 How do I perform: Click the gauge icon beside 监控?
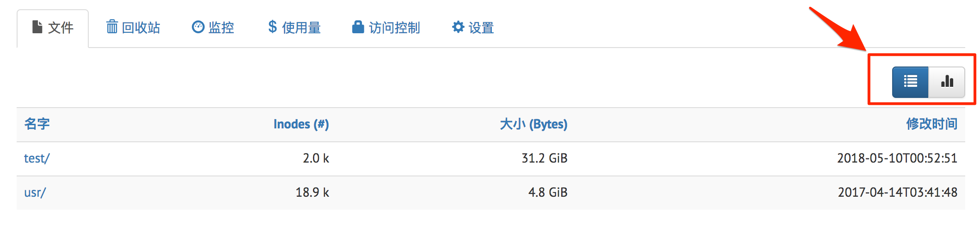(x=198, y=27)
